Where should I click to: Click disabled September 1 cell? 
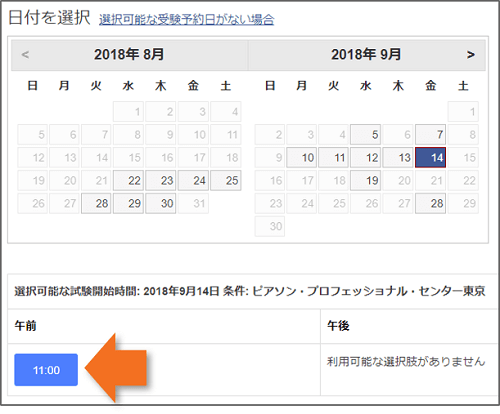click(x=463, y=112)
